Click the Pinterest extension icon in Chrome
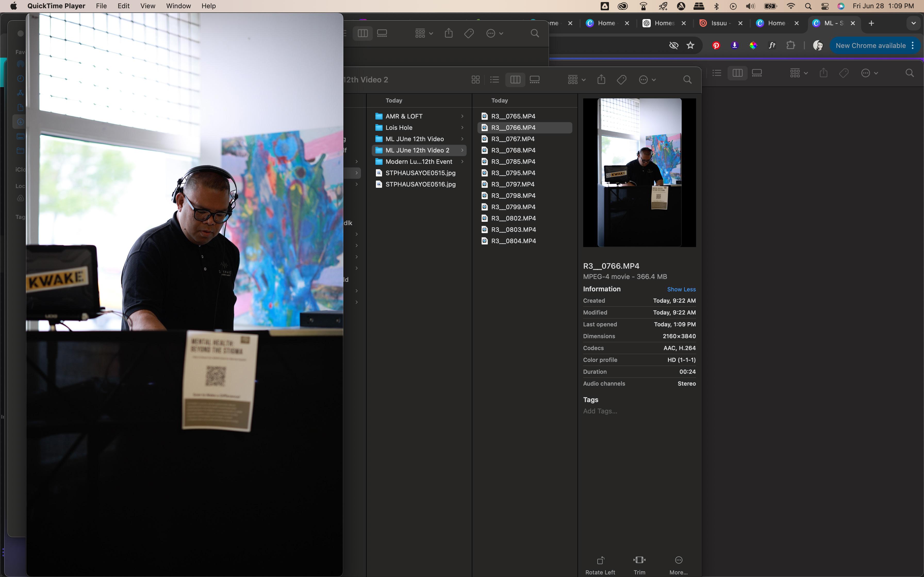This screenshot has width=924, height=577. [716, 45]
